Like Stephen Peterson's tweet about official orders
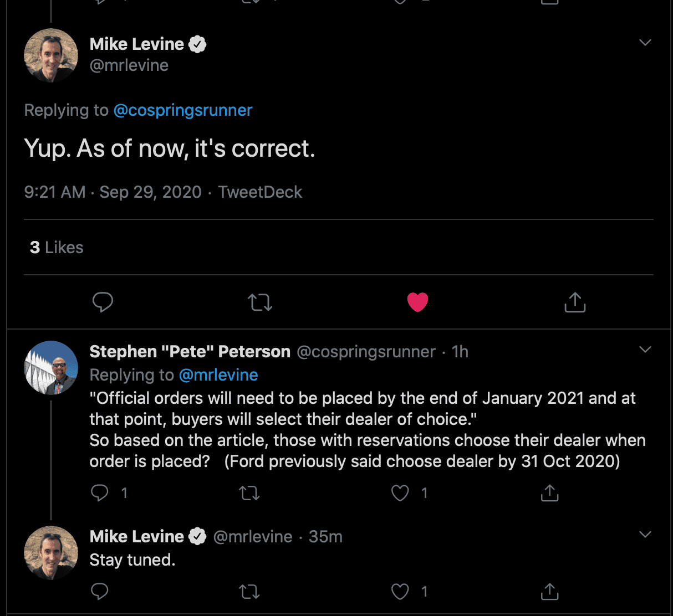 (400, 493)
